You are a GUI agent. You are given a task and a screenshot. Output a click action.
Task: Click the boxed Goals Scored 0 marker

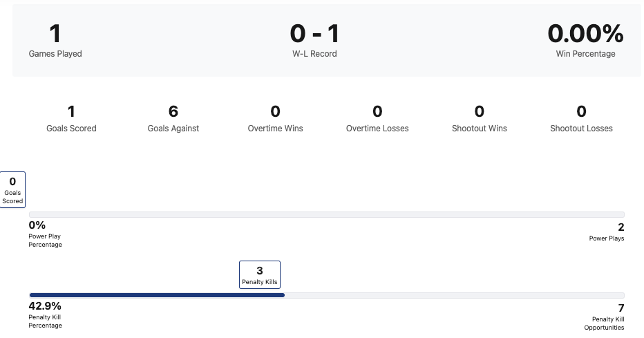(12, 189)
